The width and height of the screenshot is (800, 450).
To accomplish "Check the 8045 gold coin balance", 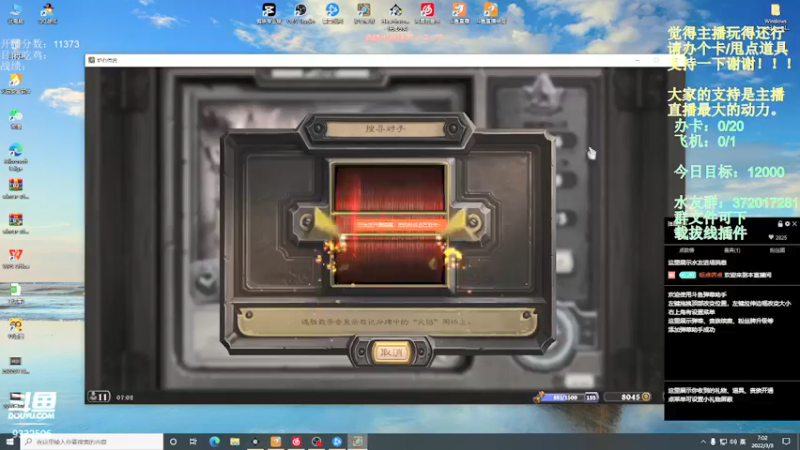I will pyautogui.click(x=630, y=397).
